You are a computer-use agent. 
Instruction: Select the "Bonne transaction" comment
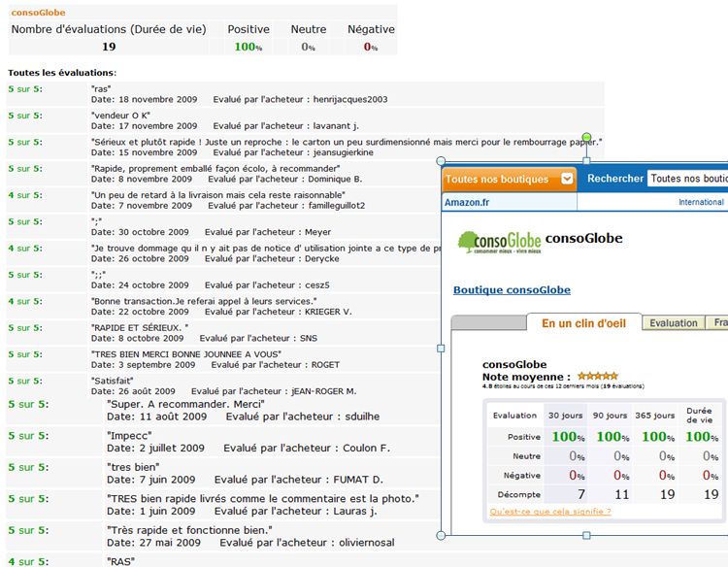[x=204, y=301]
